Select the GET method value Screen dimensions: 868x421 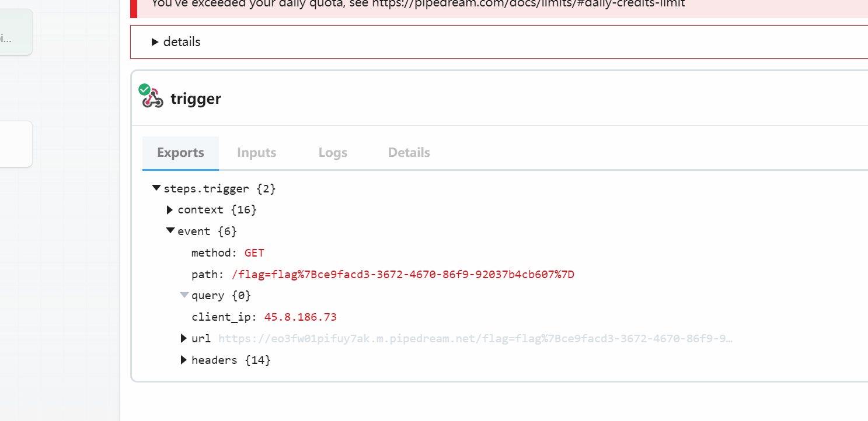coord(254,253)
